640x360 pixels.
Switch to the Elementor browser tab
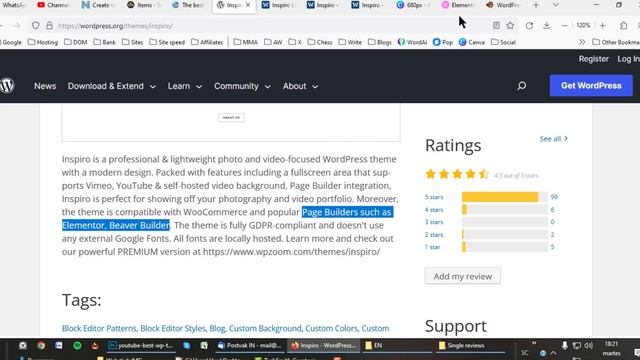tap(458, 5)
